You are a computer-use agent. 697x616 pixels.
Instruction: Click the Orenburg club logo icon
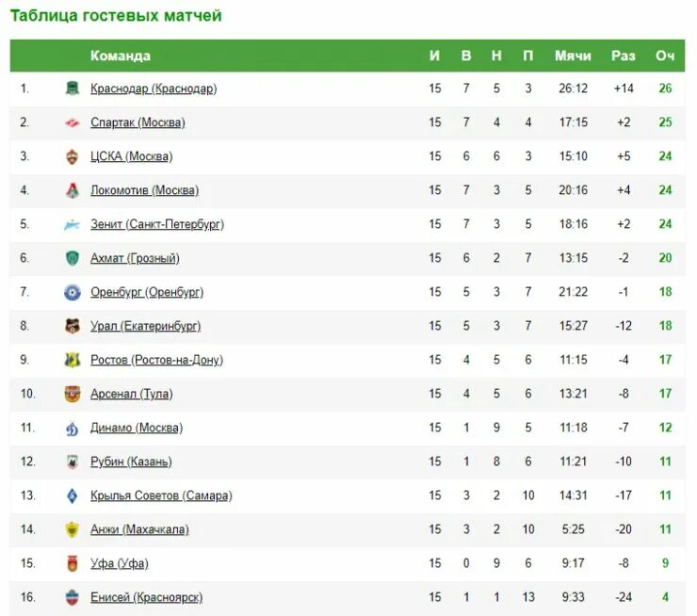pos(73,292)
